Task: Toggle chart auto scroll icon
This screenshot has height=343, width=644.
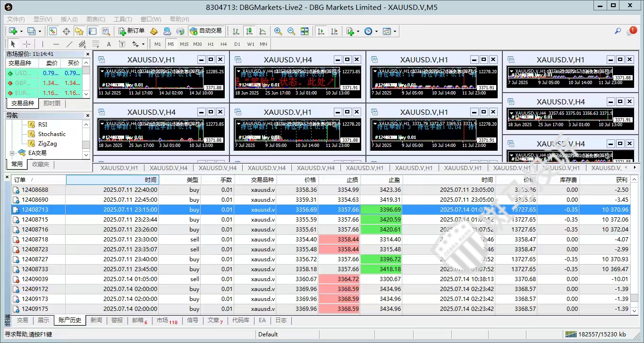Action: pyautogui.click(x=321, y=31)
